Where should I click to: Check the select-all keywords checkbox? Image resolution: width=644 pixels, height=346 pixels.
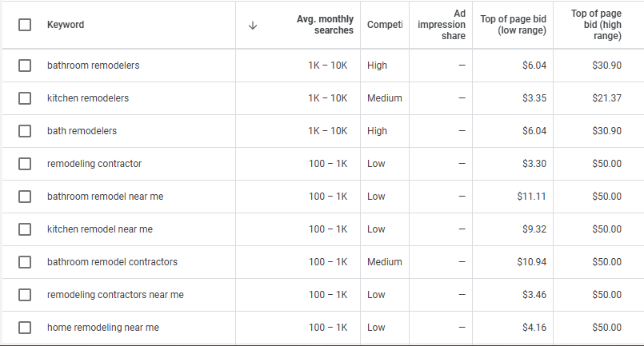(25, 25)
